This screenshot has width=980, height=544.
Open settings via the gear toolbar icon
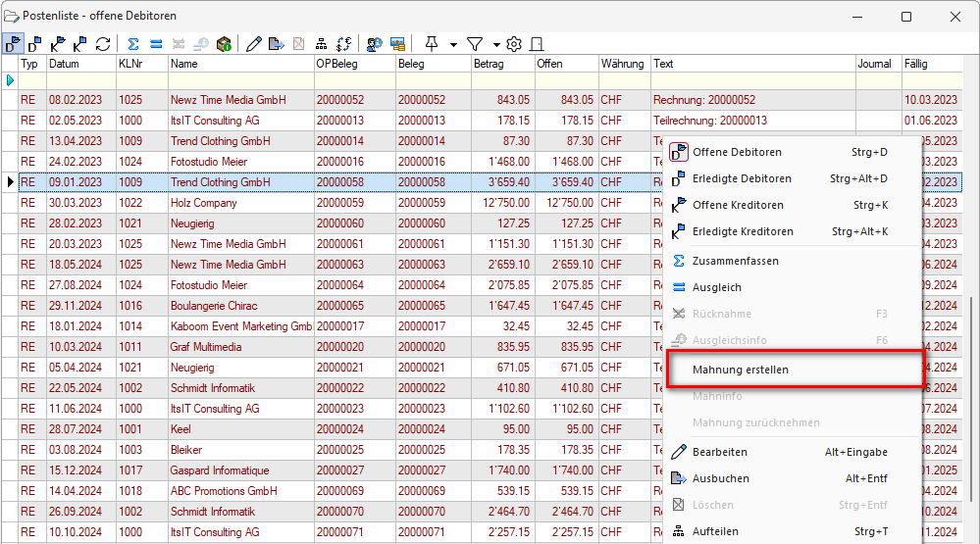(514, 44)
